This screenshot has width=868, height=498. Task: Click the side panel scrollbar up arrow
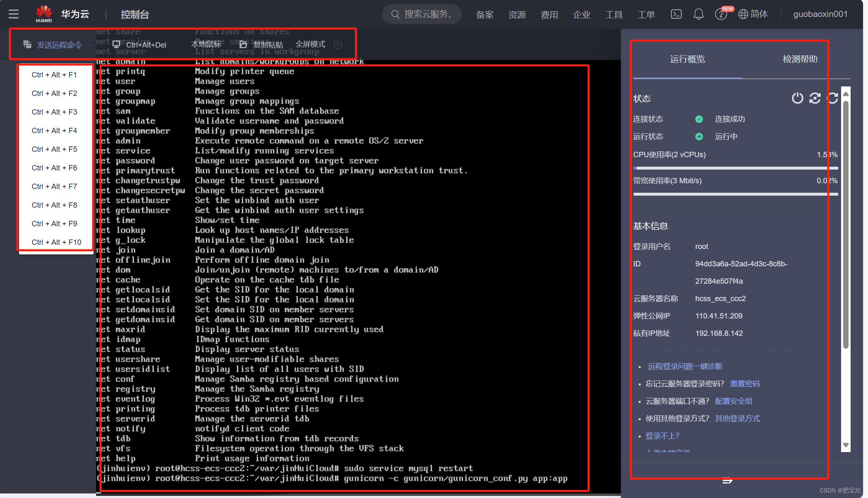point(846,94)
